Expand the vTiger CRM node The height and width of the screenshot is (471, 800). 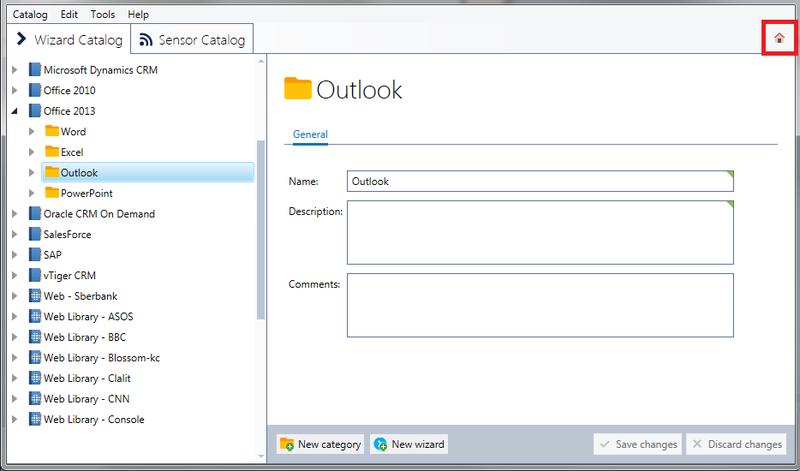tap(15, 275)
